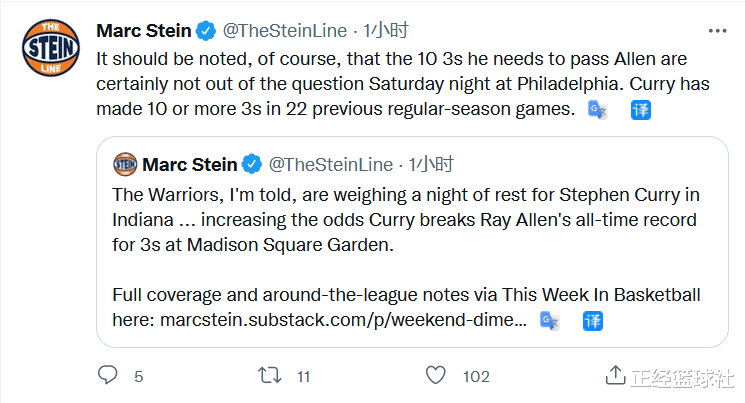The height and width of the screenshot is (403, 745).
Task: Click Google Translate icon in quoted tweet
Action: pos(549,321)
